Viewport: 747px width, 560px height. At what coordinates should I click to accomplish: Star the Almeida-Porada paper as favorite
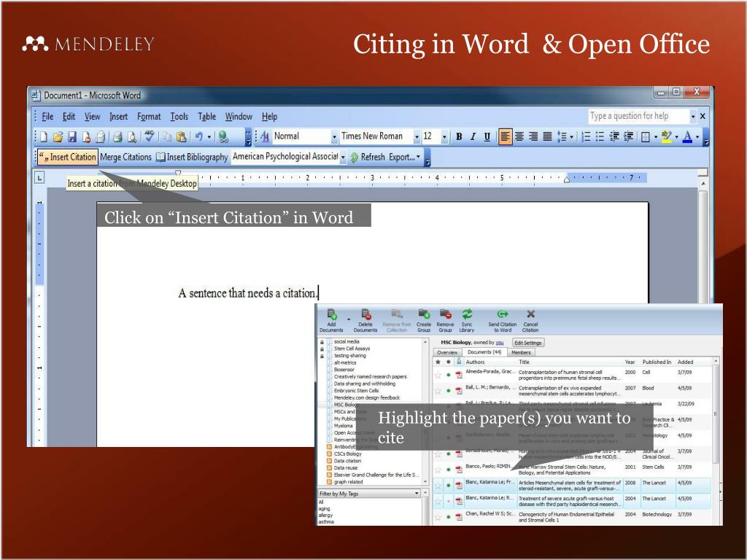[x=438, y=376]
